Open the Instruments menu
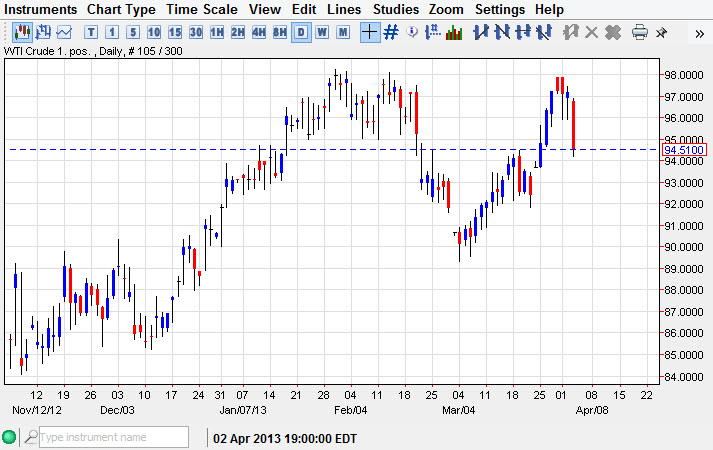Image resolution: width=713 pixels, height=450 pixels. tap(41, 9)
